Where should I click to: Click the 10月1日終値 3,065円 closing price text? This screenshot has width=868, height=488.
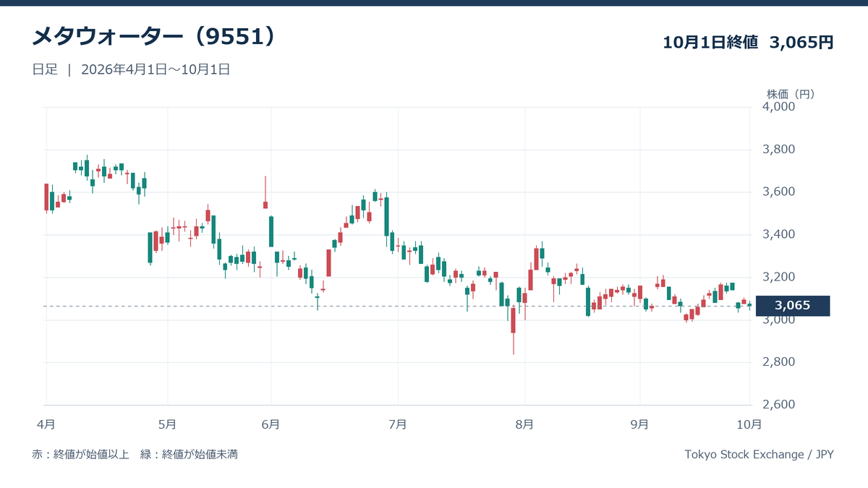pyautogui.click(x=749, y=43)
